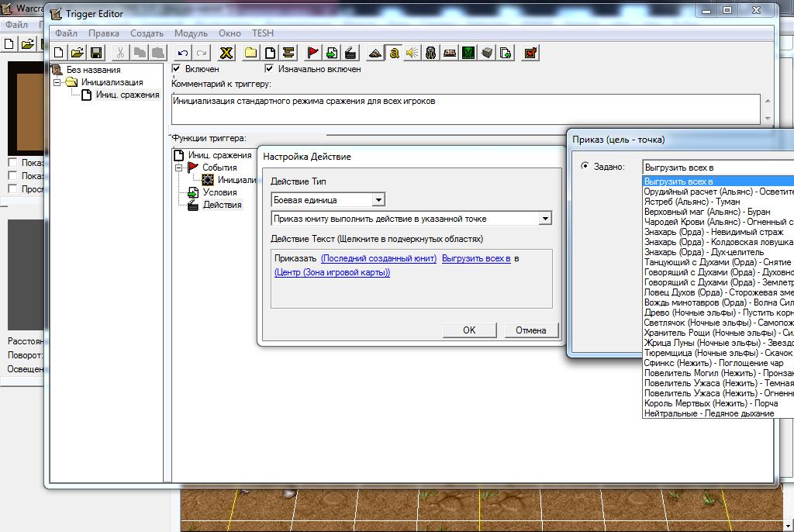Screen dimensions: 794x532
Task: Open the Окно menu
Action: click(x=230, y=33)
